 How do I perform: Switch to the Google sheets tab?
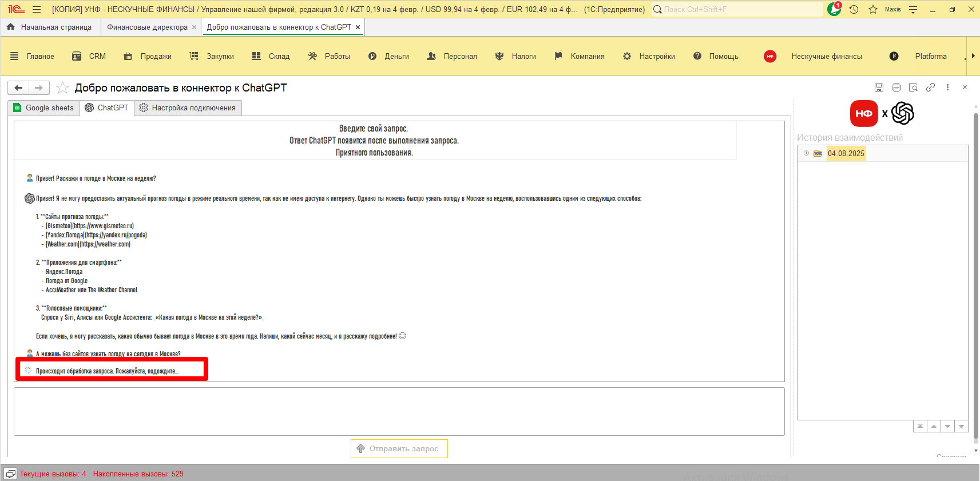coord(44,108)
